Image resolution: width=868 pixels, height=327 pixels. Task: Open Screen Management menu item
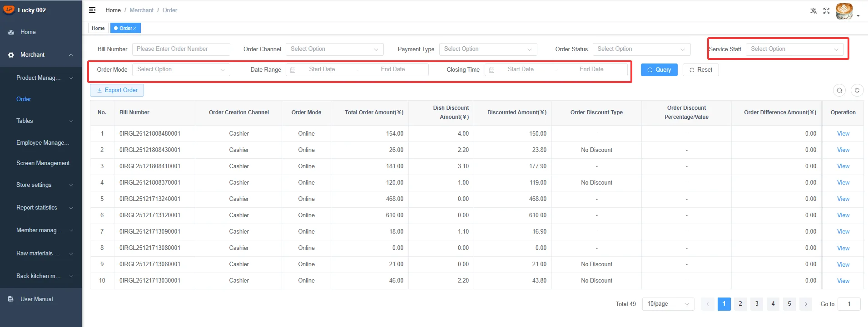click(x=43, y=163)
